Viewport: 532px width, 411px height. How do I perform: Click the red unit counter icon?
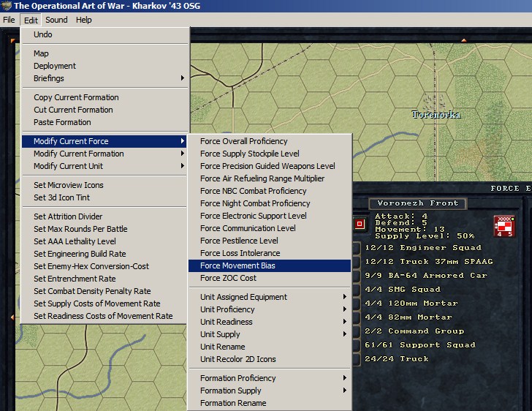[x=504, y=226]
